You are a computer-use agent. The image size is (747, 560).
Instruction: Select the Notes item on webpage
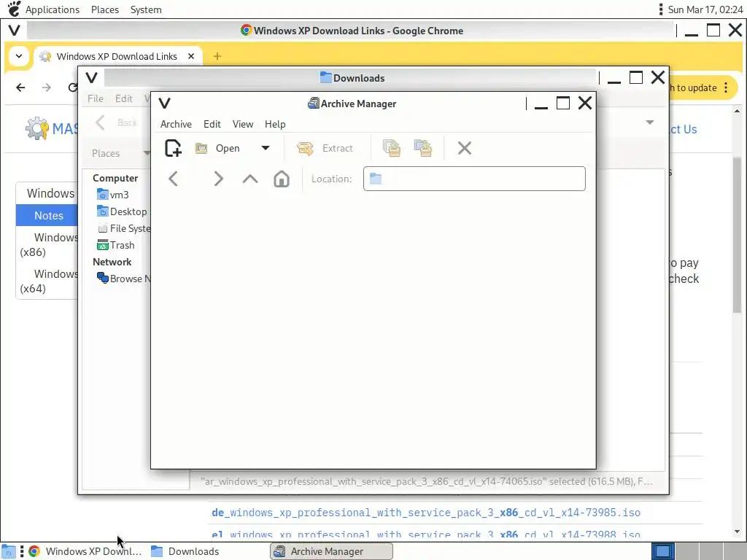pos(47,215)
